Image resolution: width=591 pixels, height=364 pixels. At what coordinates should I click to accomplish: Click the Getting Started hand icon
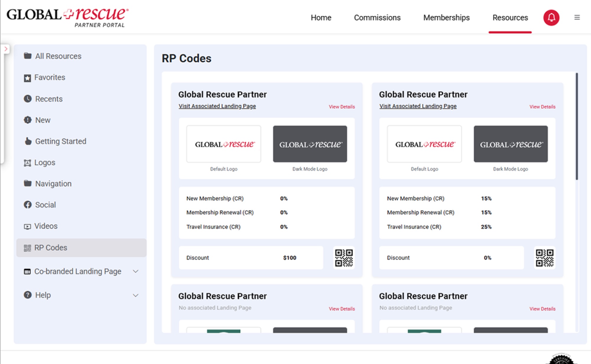[x=28, y=141]
